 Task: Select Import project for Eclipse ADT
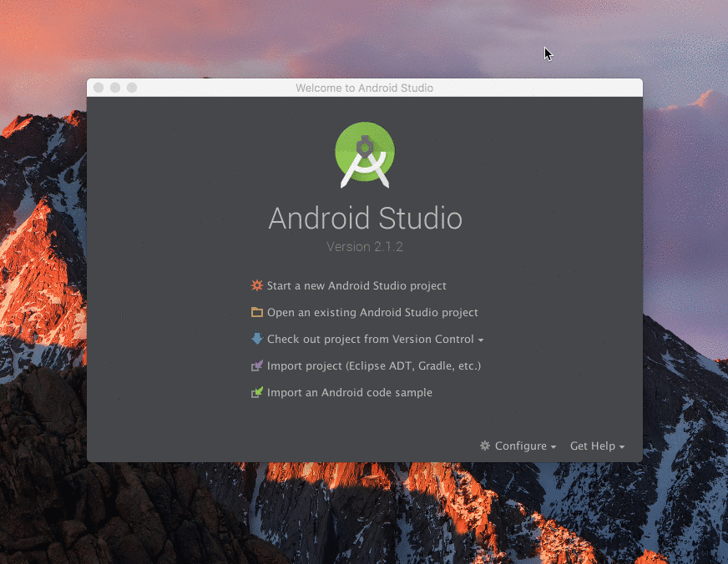(374, 365)
